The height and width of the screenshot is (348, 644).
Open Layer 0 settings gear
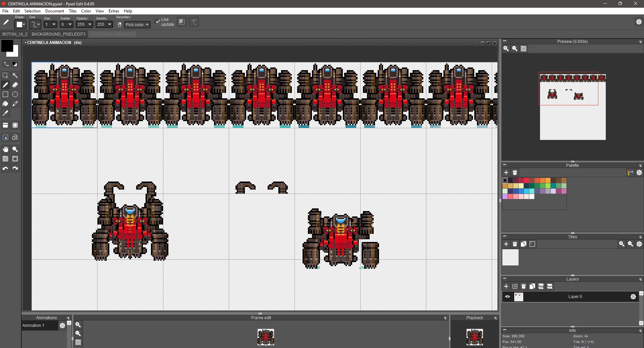click(633, 297)
